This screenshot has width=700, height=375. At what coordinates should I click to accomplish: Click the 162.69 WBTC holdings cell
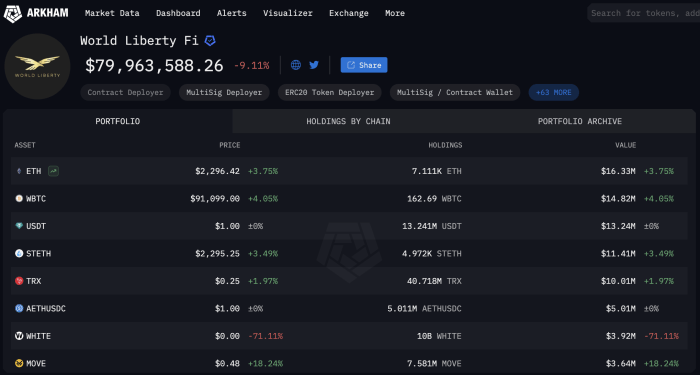434,199
